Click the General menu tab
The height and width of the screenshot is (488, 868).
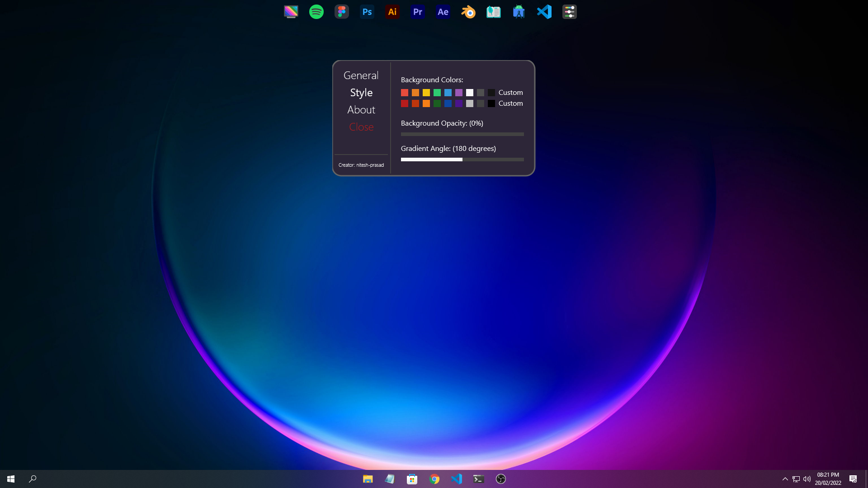(x=361, y=75)
